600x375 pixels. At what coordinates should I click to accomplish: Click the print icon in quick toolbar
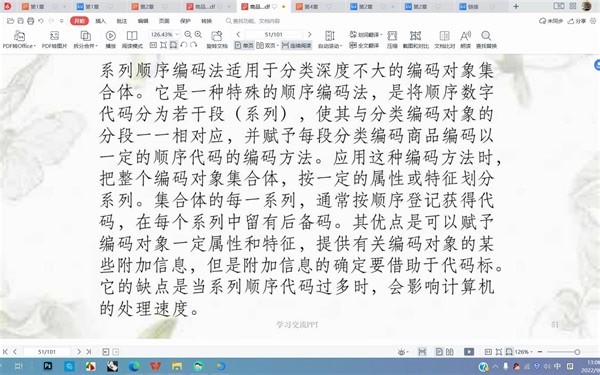(x=31, y=21)
